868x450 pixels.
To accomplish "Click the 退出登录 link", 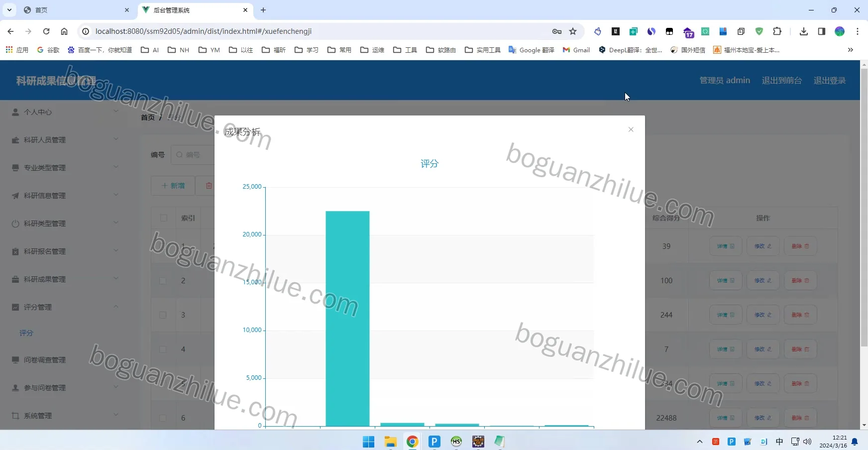I will tap(830, 80).
